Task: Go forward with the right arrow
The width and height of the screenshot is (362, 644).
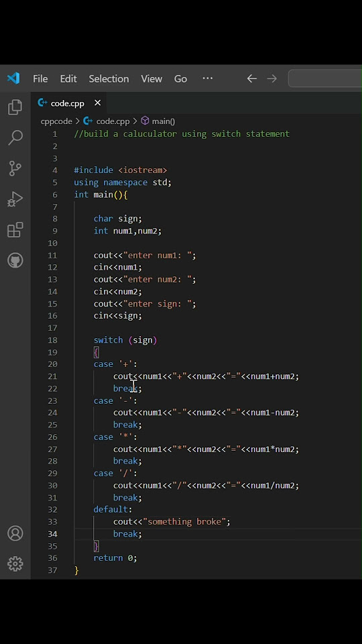Action: (271, 78)
